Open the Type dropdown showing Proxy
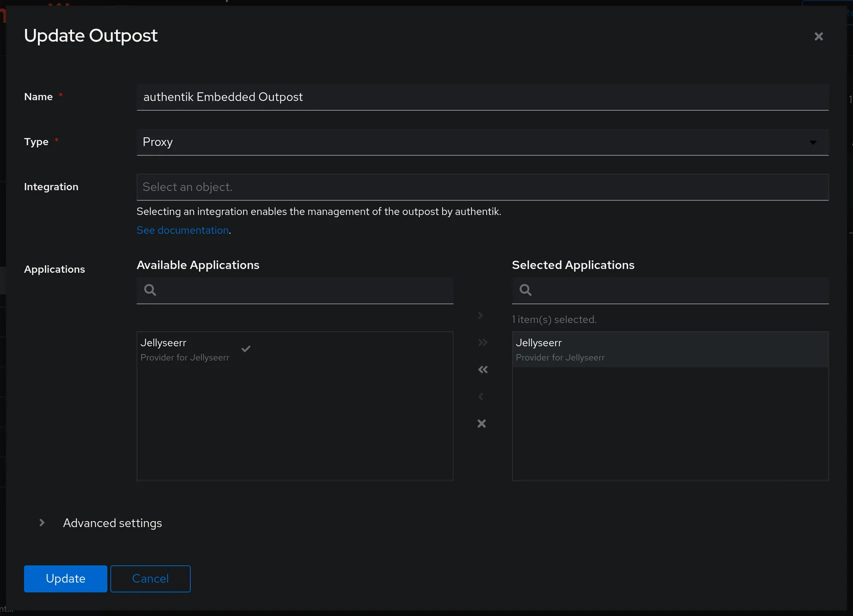 point(483,142)
